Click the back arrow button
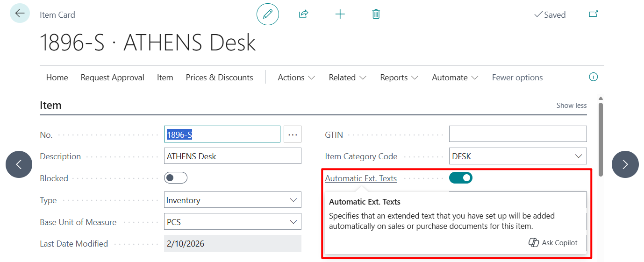Screen dimensions: 644x262 pyautogui.click(x=20, y=14)
